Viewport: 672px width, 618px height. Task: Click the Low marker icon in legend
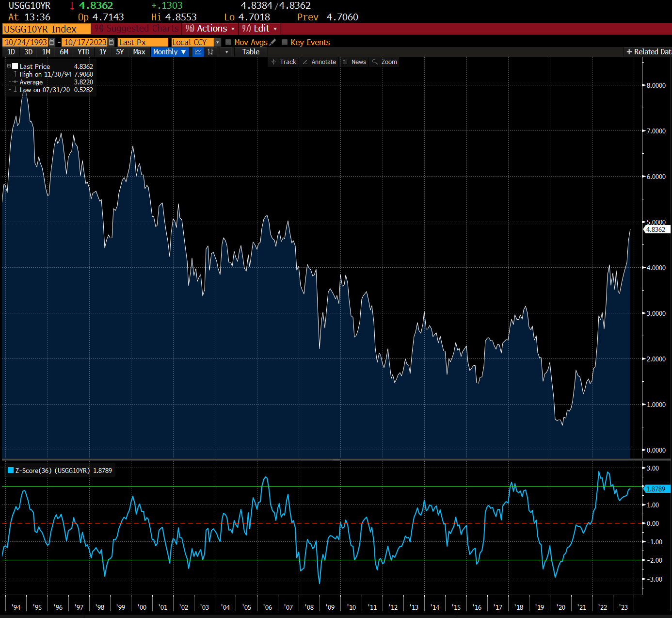16,90
